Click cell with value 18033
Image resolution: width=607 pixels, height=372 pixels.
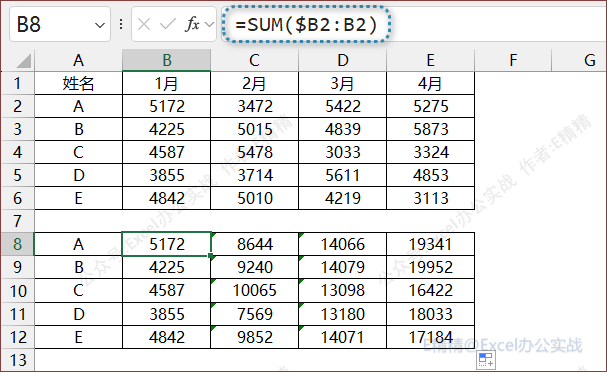tap(430, 314)
